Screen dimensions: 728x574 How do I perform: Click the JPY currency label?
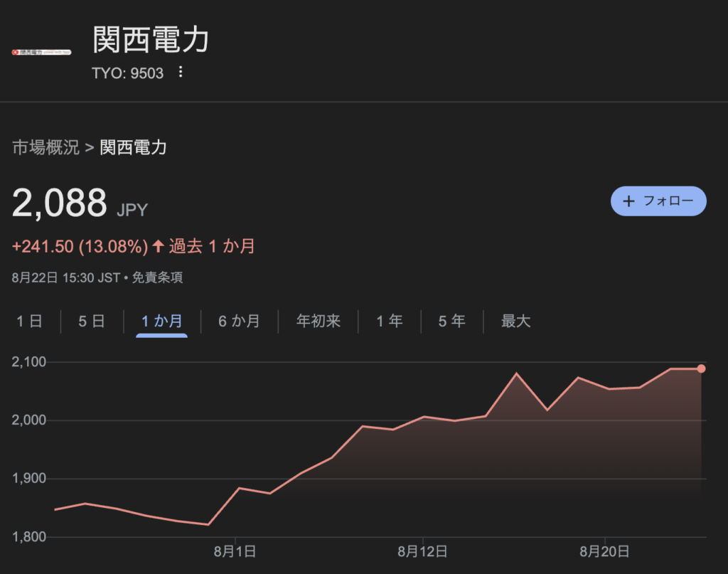point(132,210)
